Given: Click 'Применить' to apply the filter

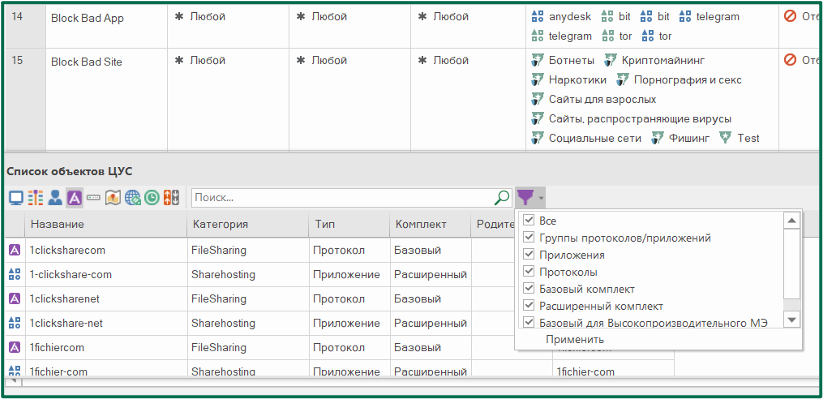Looking at the screenshot, I should click(x=574, y=340).
